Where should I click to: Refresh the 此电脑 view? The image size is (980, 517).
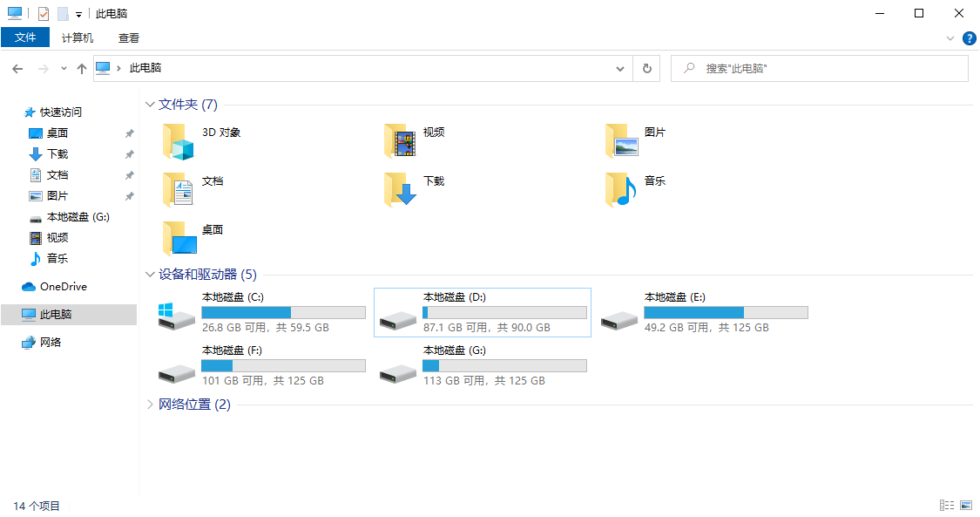[x=647, y=68]
